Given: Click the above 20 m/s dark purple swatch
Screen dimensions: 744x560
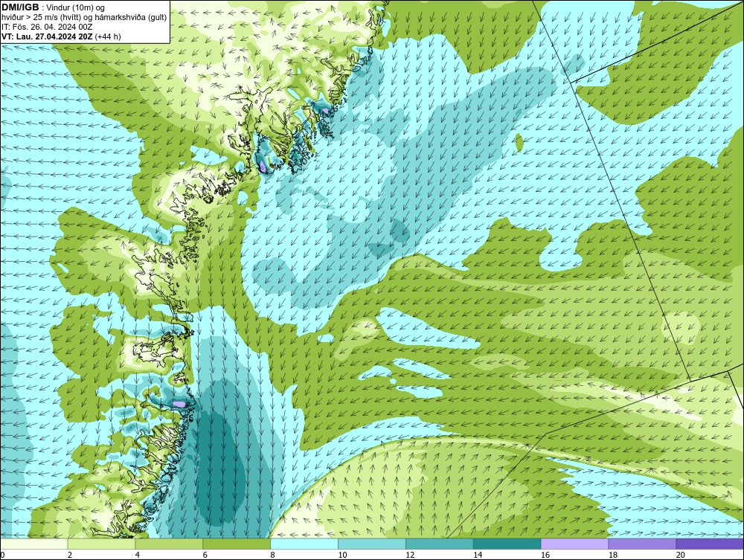Looking at the screenshot, I should pyautogui.click(x=709, y=544).
